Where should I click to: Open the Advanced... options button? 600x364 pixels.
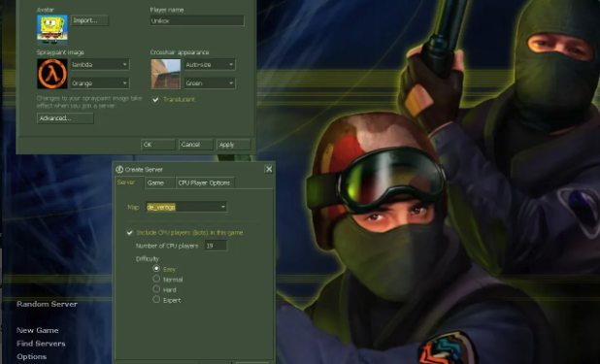tap(65, 118)
